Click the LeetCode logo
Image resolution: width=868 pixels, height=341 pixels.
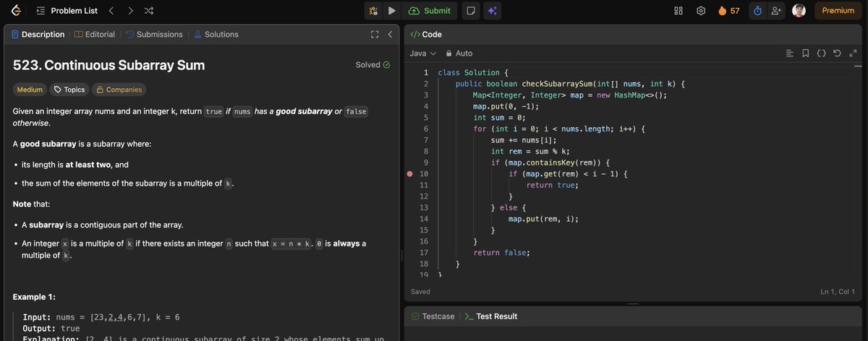(x=15, y=11)
